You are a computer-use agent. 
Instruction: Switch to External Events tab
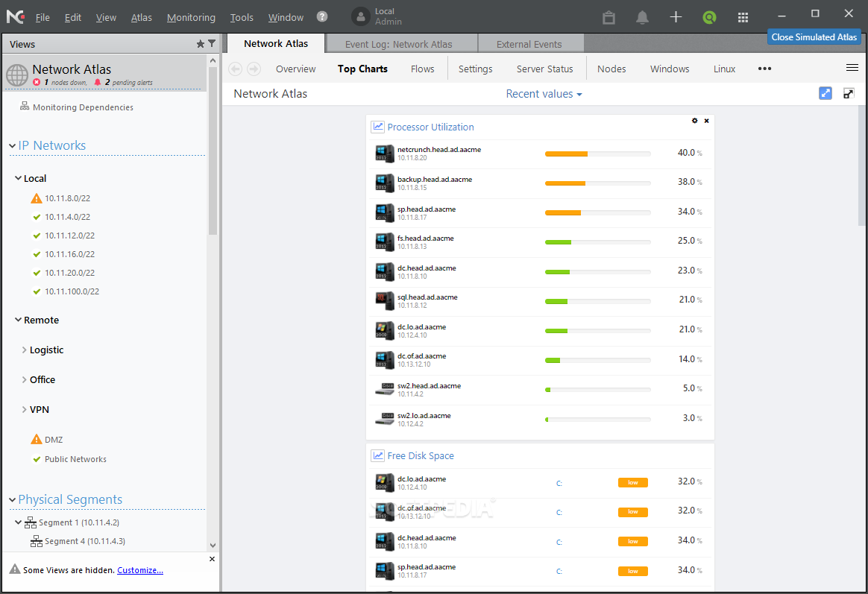pyautogui.click(x=529, y=44)
